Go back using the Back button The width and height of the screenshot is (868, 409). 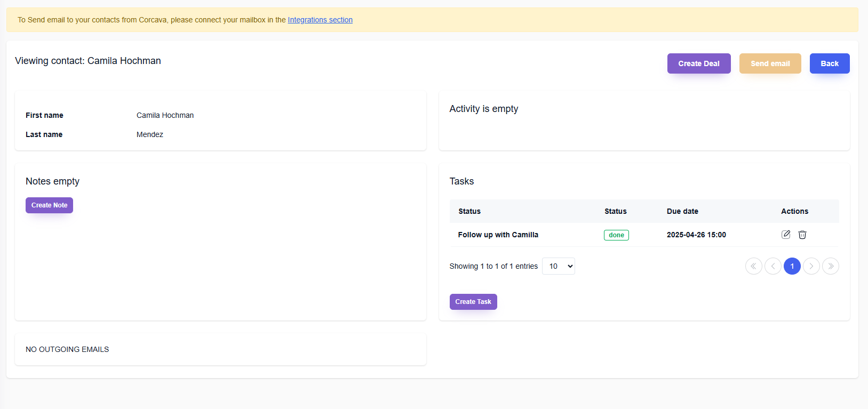(x=829, y=63)
